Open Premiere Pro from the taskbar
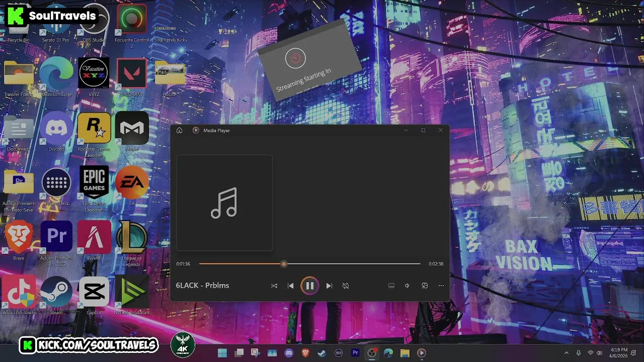This screenshot has width=644, height=362. 355,353
